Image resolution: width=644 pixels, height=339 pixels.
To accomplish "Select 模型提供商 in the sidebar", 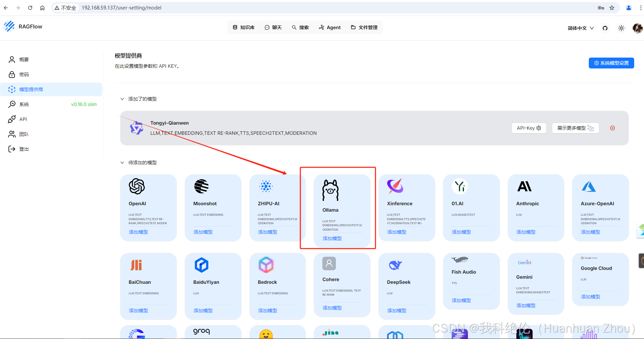I will (51, 89).
